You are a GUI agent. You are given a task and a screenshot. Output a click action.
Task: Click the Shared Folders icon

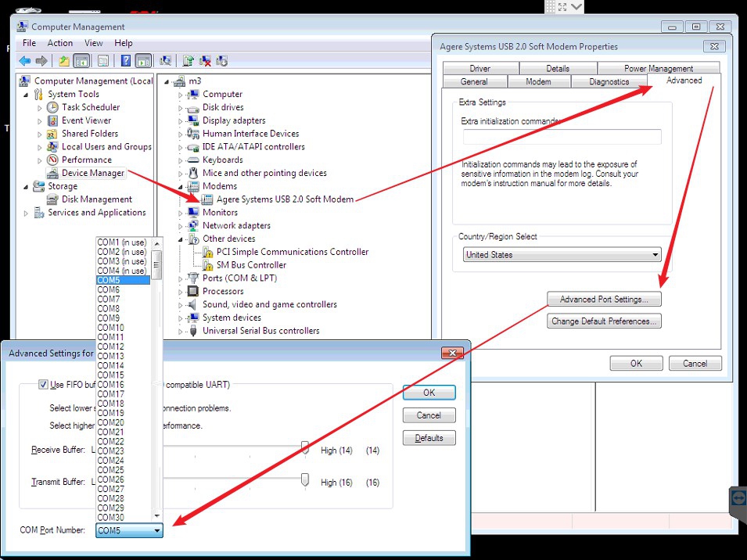52,134
